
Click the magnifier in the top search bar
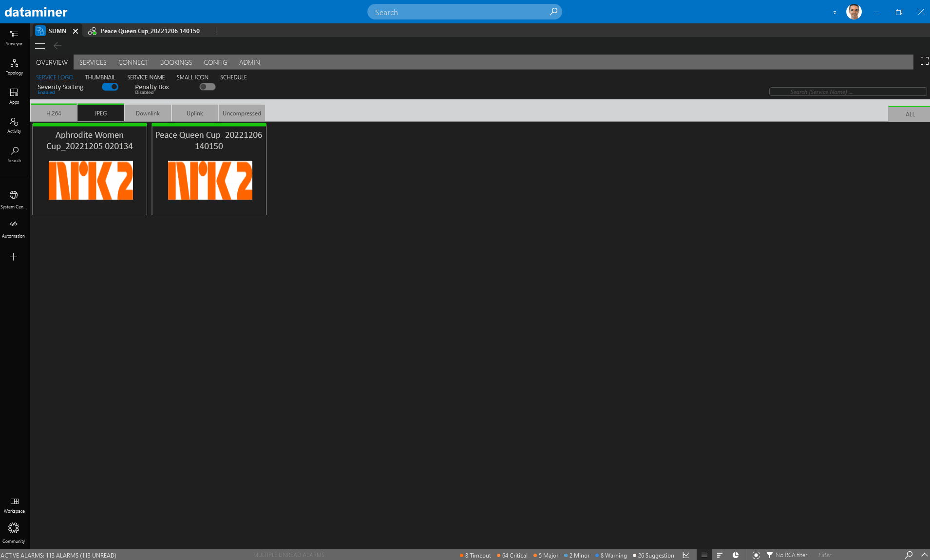(553, 12)
